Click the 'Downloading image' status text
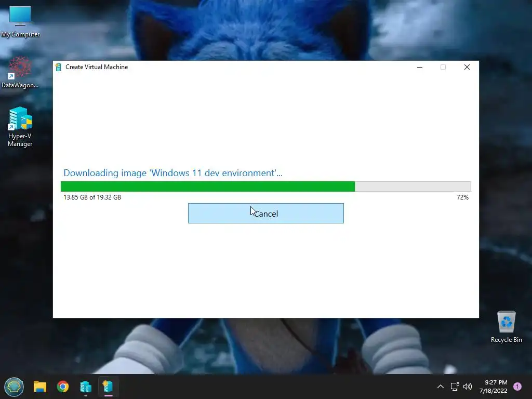Viewport: 532px width, 399px height. (x=172, y=173)
